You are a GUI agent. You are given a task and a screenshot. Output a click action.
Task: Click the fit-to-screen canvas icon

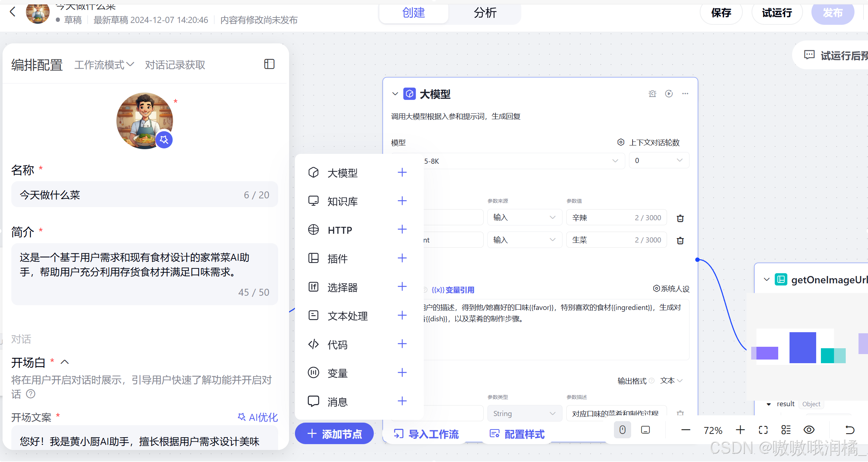763,430
